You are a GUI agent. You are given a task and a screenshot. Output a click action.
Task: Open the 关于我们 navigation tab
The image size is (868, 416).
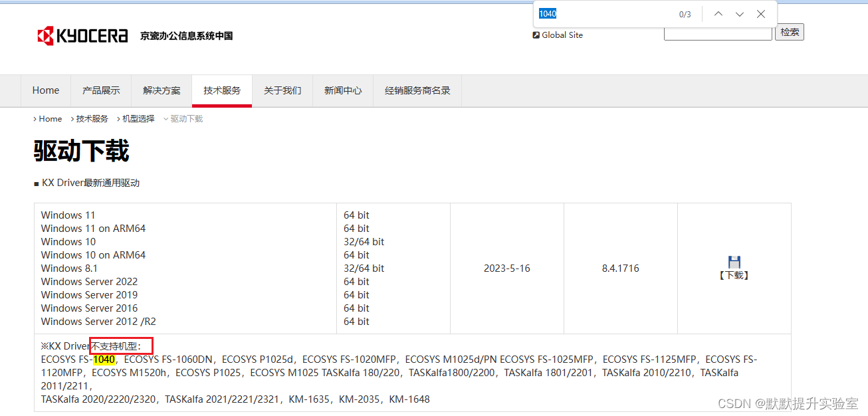[x=282, y=90]
